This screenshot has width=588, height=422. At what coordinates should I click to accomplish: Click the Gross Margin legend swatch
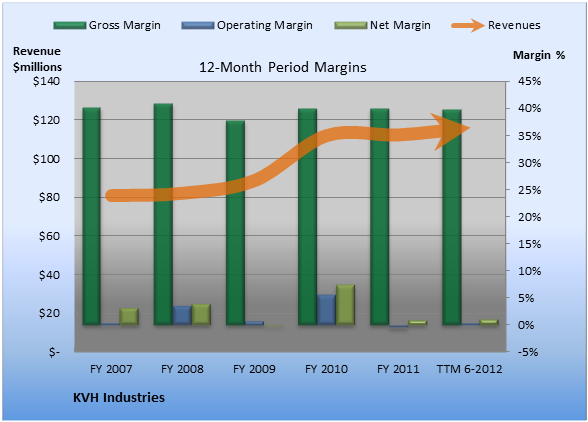coord(70,26)
